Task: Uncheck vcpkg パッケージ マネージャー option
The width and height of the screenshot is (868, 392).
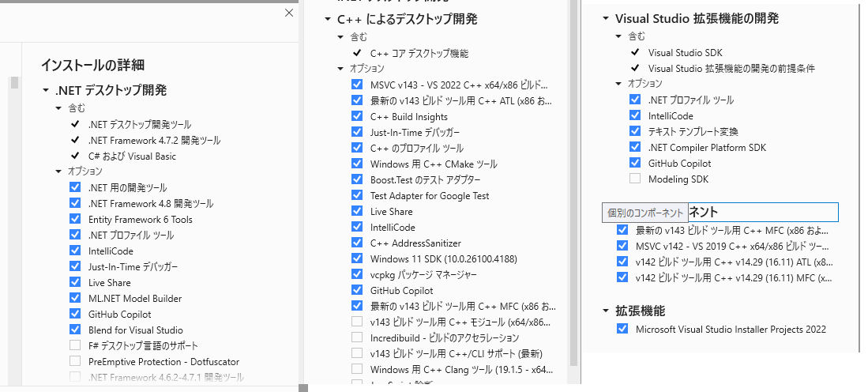Action: (357, 275)
